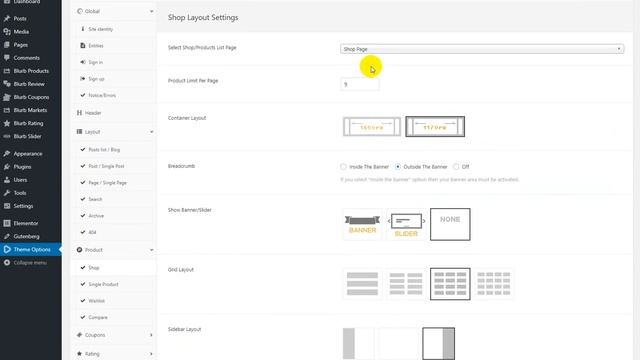The image size is (640, 360).
Task: Choose no-sidebar full width layout
Action: pyautogui.click(x=398, y=343)
